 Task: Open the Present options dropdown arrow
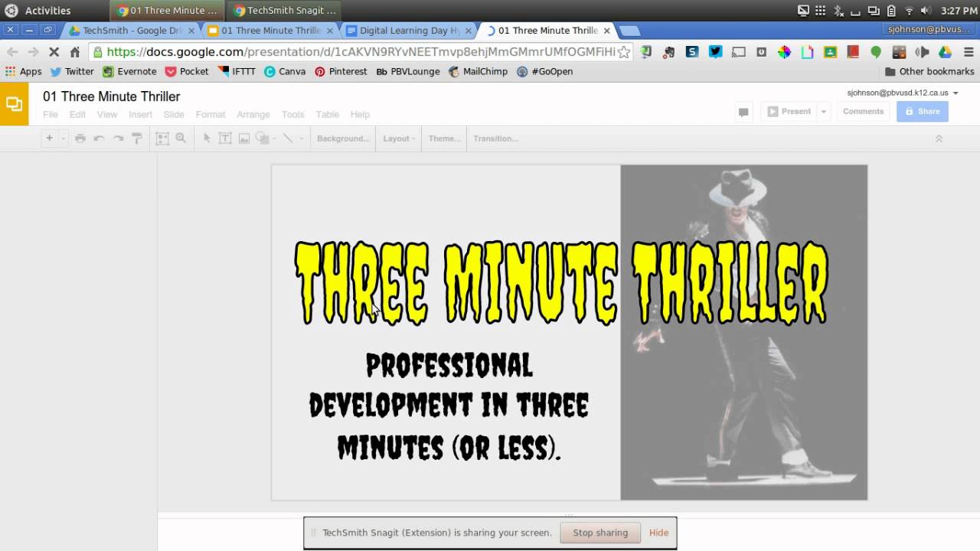[824, 112]
